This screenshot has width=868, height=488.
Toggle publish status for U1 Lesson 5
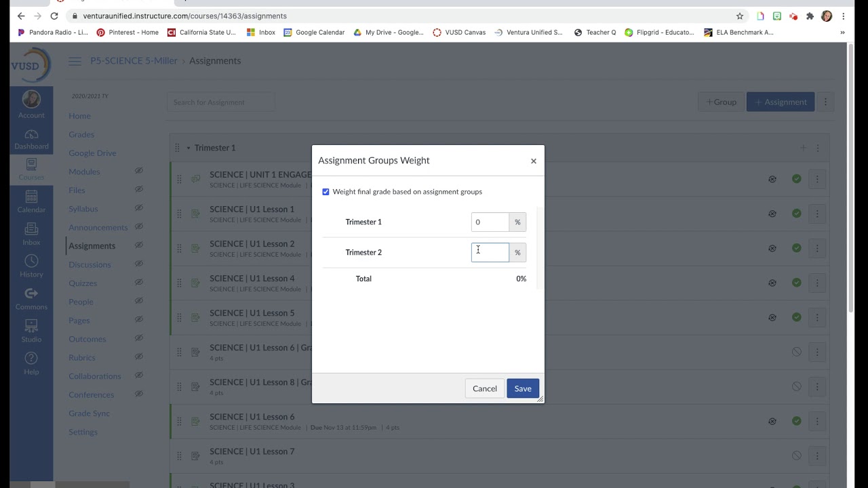click(797, 318)
